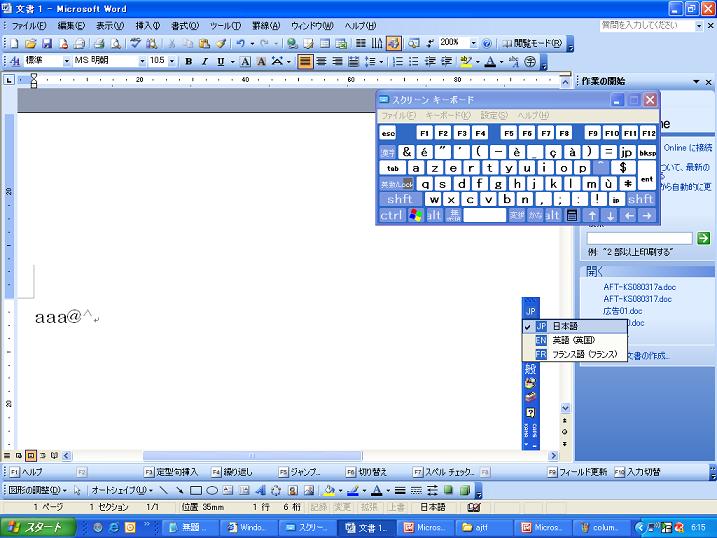The image size is (717, 538).
Task: Select フランス語 (フランス) input language
Action: (575, 354)
